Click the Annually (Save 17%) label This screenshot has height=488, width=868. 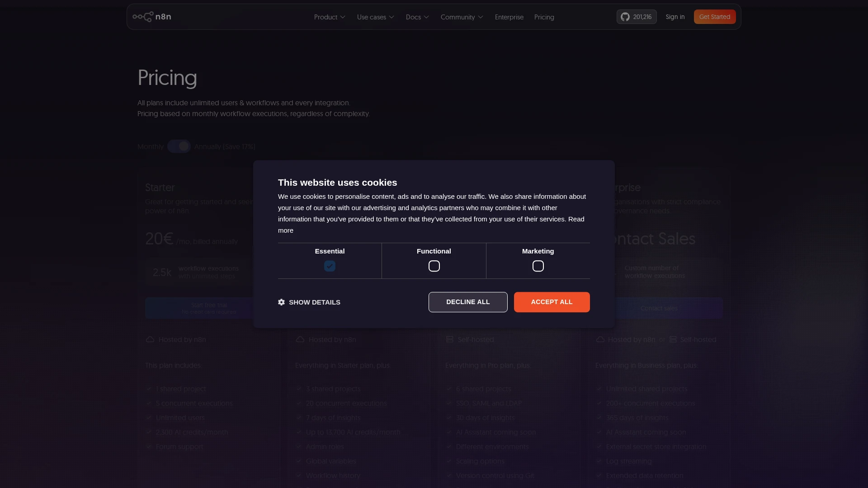225,146
